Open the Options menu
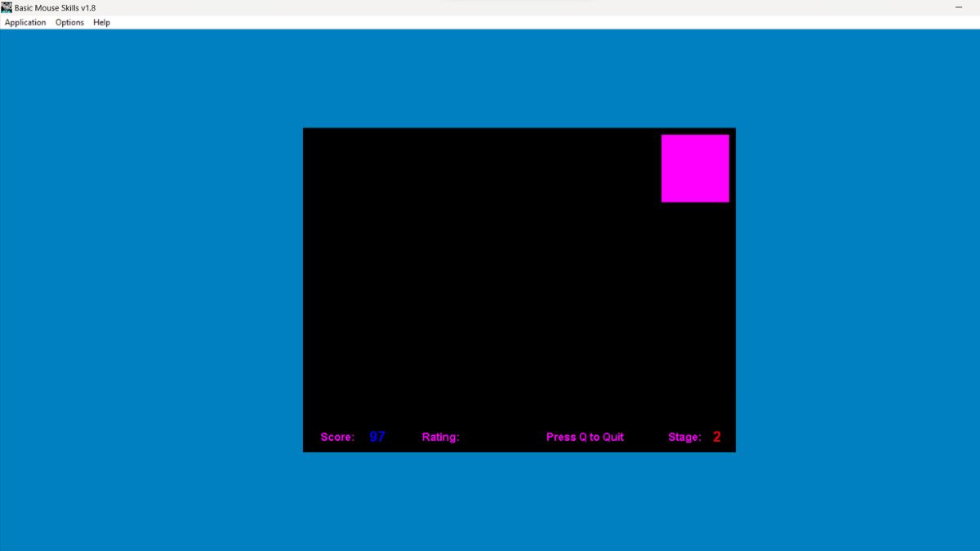The width and height of the screenshot is (980, 551). tap(69, 22)
